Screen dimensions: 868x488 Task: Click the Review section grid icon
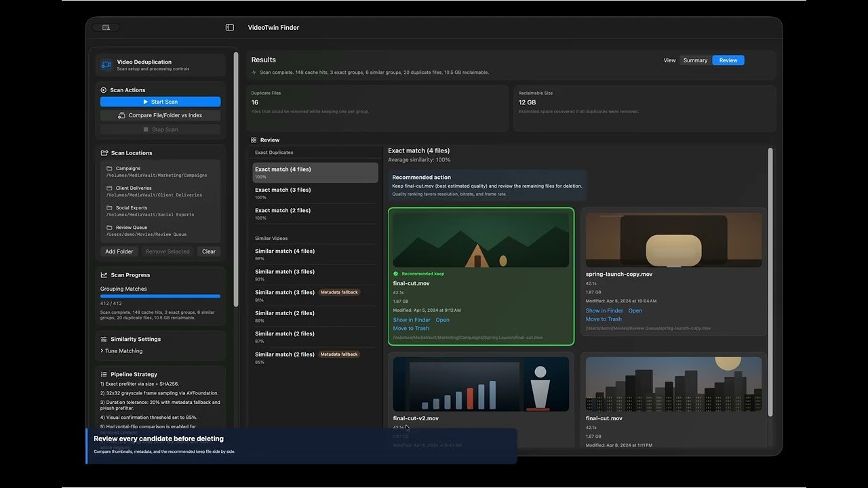254,140
